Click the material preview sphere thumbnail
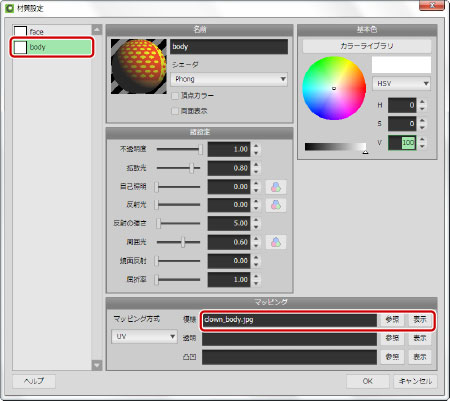This screenshot has height=401, width=450. point(139,66)
